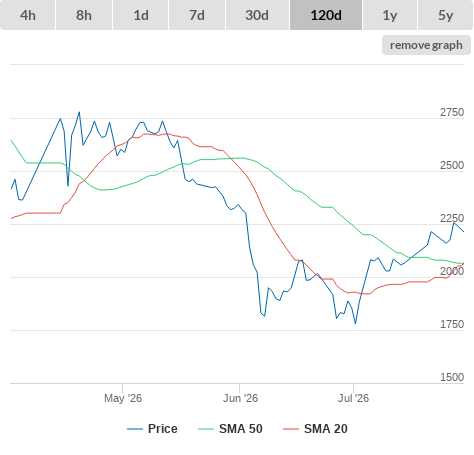Click the May '26 axis label
The image size is (474, 455).
(123, 398)
